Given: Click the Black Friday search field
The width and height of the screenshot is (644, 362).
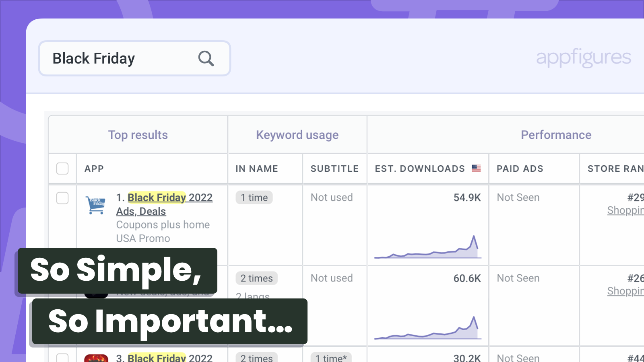Looking at the screenshot, I should point(134,58).
